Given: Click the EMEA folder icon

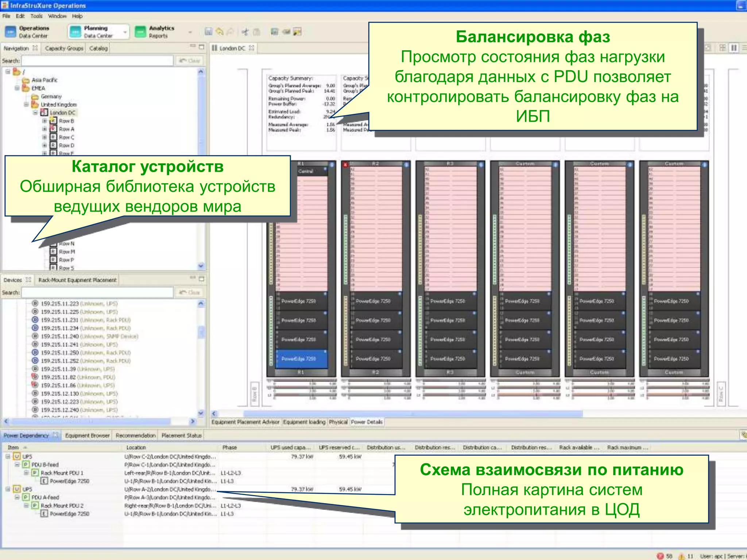Looking at the screenshot, I should 26,88.
